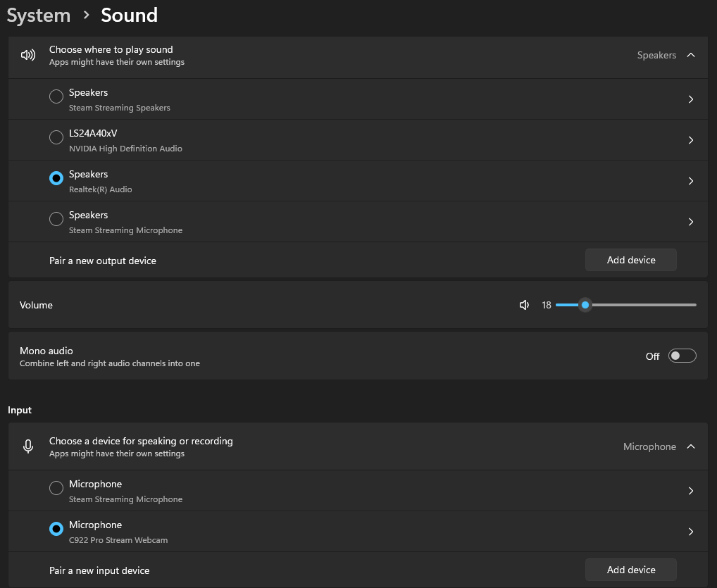Viewport: 717px width, 588px height.
Task: Collapse the output device list chevron
Action: [x=691, y=55]
